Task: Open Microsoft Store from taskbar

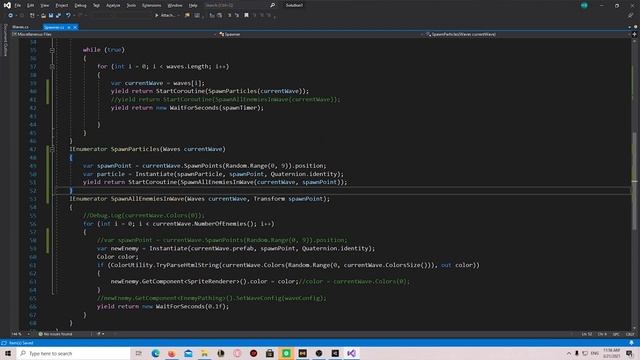Action: (270, 353)
